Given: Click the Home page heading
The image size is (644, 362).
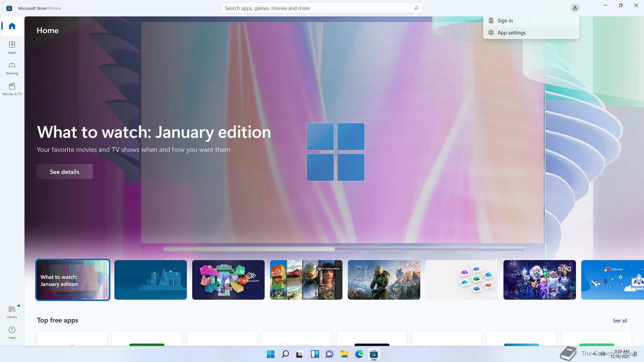Looking at the screenshot, I should (48, 31).
